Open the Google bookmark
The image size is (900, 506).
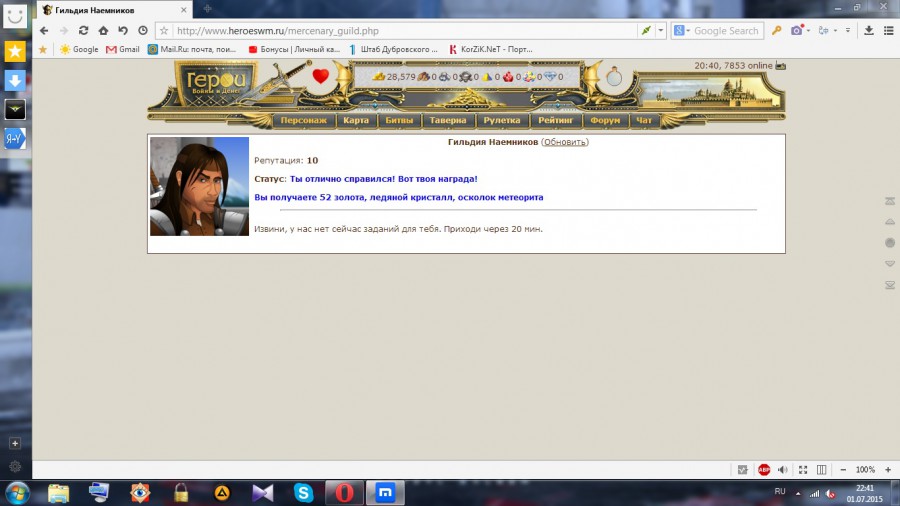click(x=79, y=49)
